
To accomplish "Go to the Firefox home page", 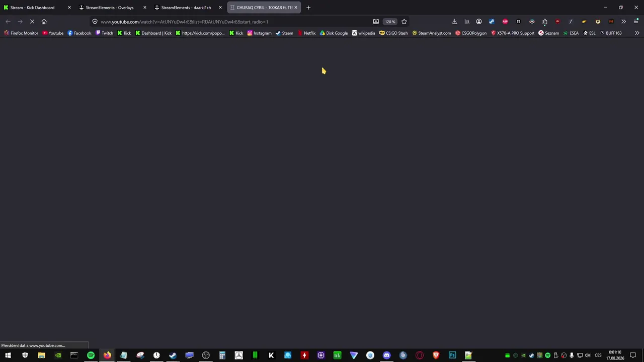I will (44, 22).
